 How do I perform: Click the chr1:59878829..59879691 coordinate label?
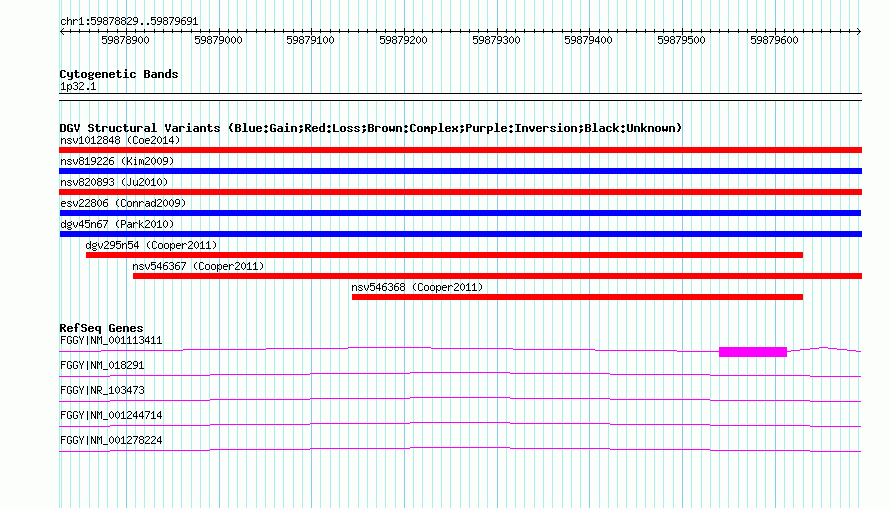click(129, 22)
